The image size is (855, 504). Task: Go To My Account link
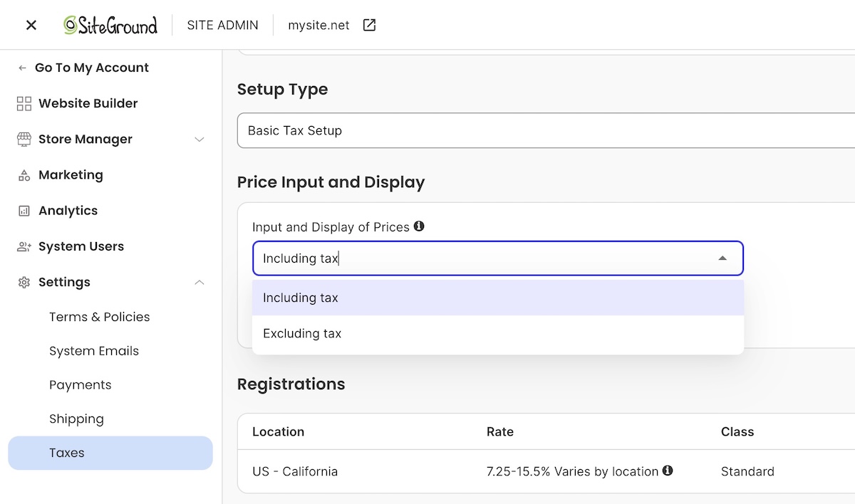(92, 68)
